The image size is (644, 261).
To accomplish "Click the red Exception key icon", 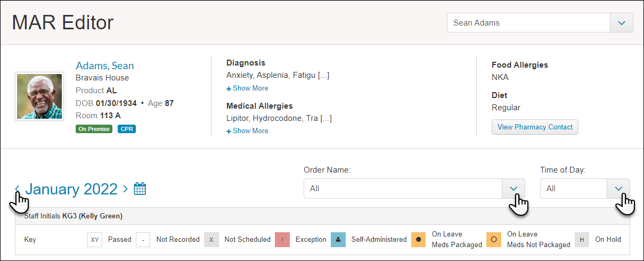I will click(x=282, y=240).
